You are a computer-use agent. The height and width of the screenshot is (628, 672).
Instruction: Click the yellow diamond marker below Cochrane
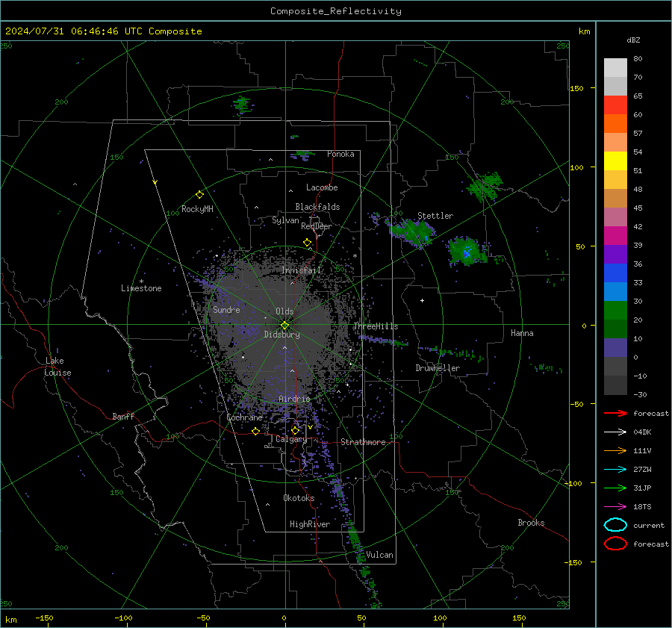[256, 432]
